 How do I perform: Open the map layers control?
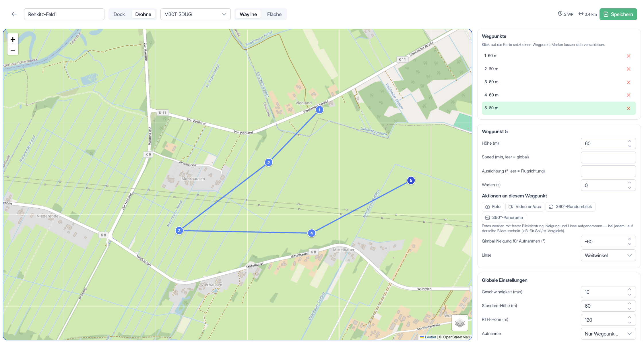tap(460, 323)
